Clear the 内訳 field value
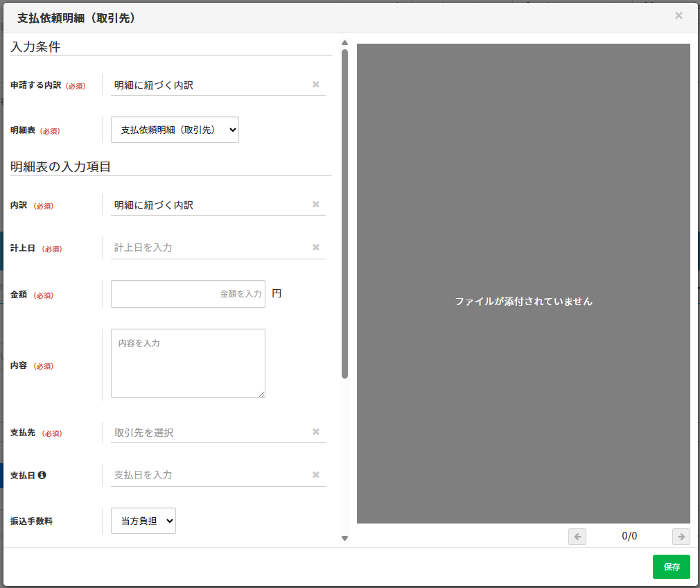This screenshot has height=588, width=700. (x=315, y=203)
